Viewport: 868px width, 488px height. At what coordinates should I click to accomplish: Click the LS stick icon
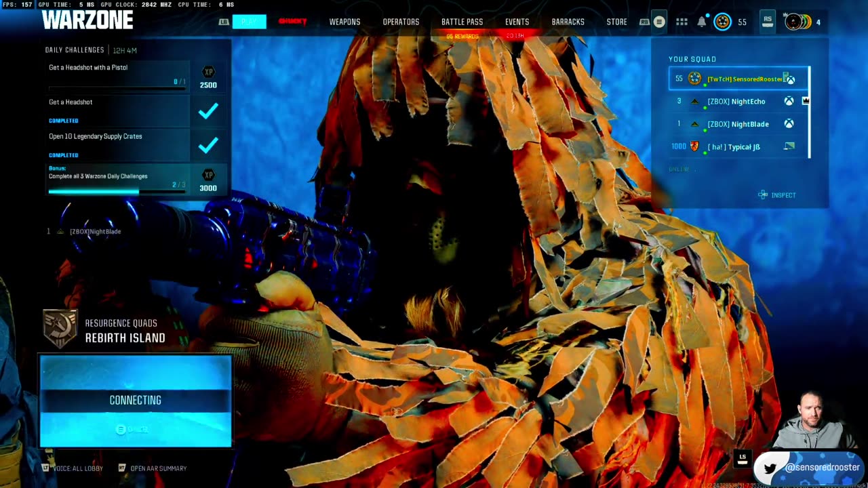[x=742, y=457]
